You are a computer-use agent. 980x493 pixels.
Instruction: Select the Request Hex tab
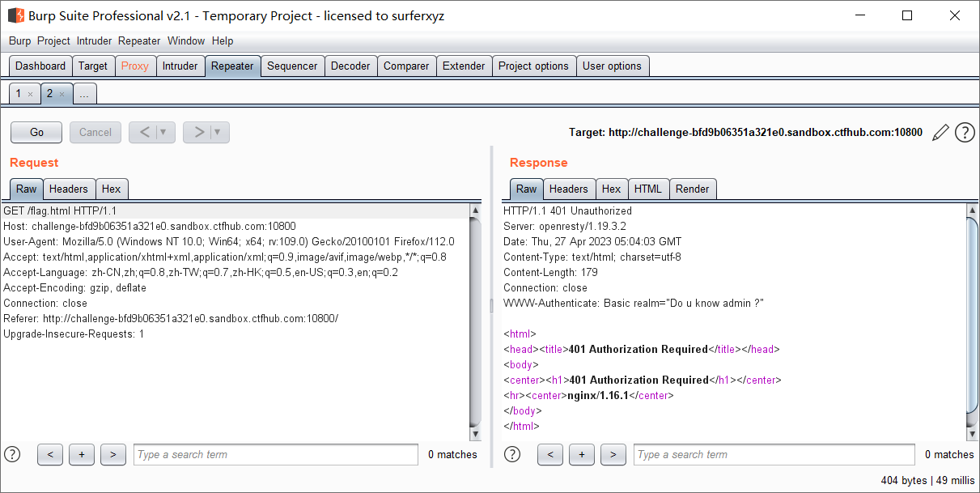tap(112, 189)
